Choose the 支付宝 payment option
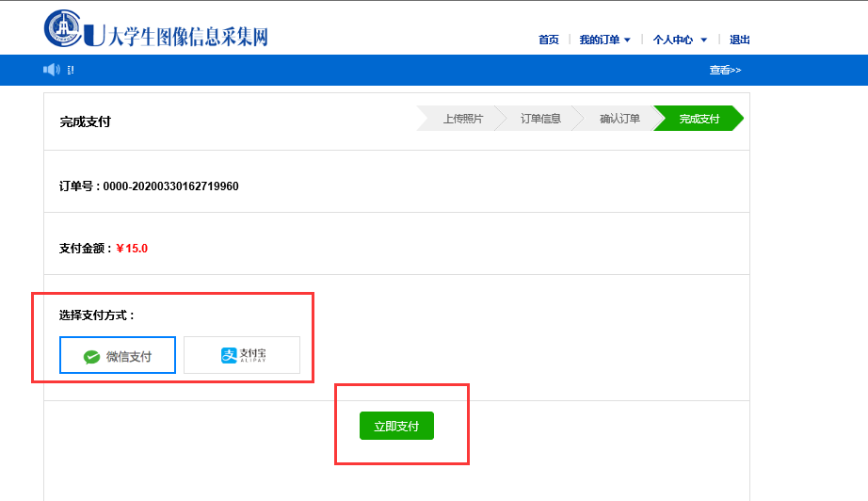 (242, 355)
